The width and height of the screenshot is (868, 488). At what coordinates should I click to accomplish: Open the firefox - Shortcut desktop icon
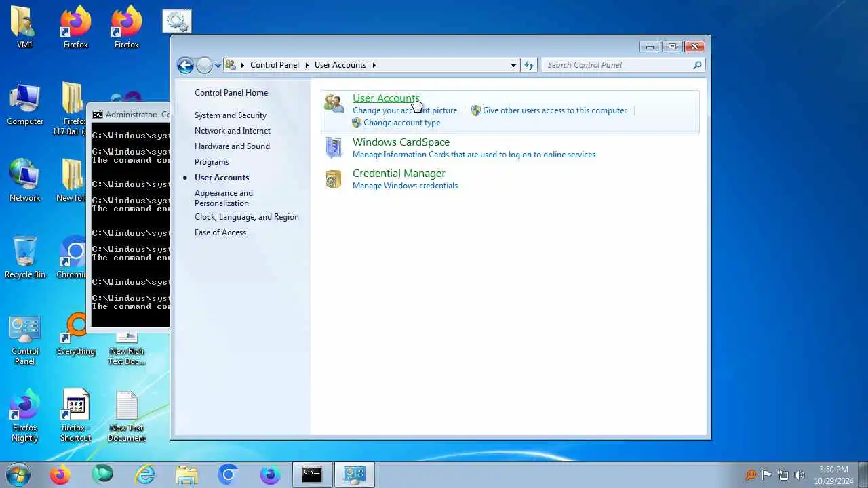coord(76,415)
